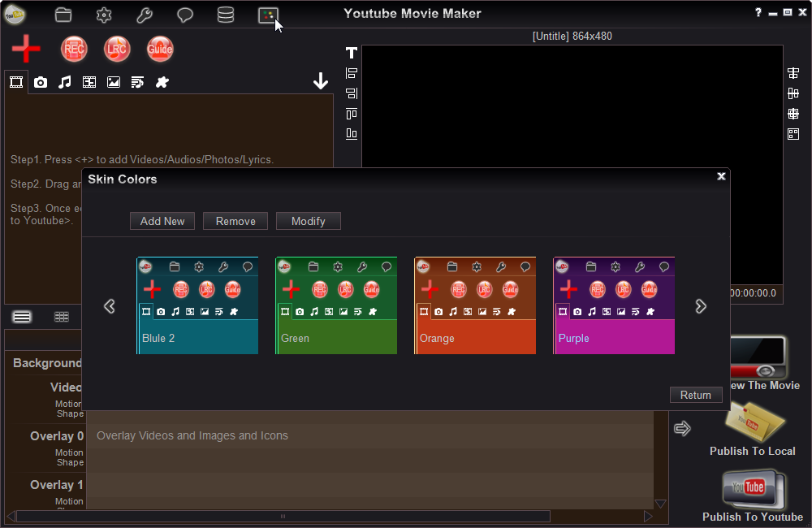
Task: Open the wrench tools icon
Action: point(145,15)
